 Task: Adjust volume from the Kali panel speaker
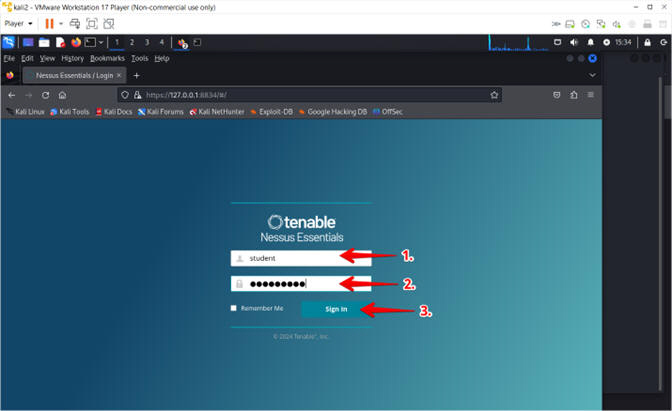[x=574, y=42]
